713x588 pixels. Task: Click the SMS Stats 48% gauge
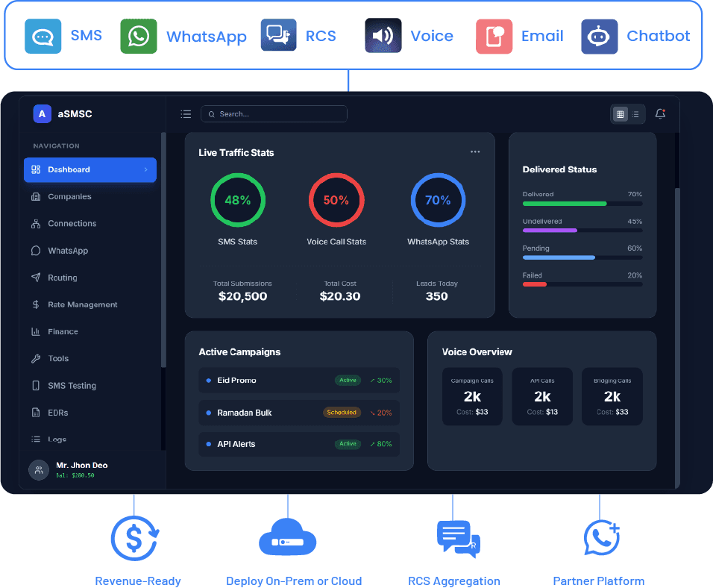238,200
